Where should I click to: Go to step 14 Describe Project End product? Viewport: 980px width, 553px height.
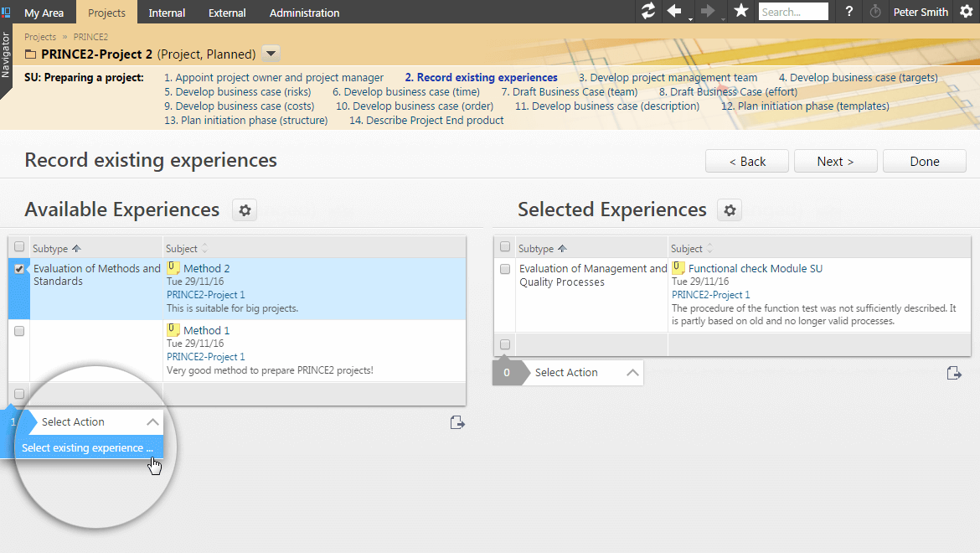(426, 120)
